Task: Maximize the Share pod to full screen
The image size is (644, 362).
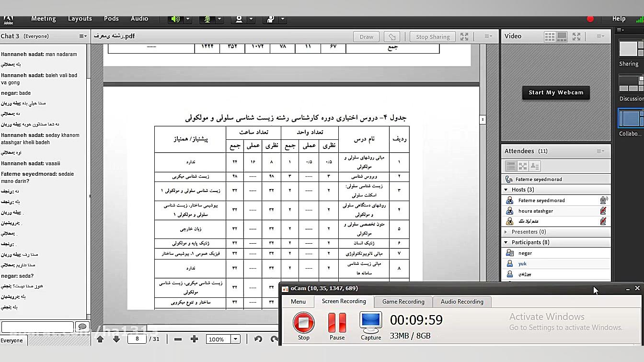Action: click(464, 36)
